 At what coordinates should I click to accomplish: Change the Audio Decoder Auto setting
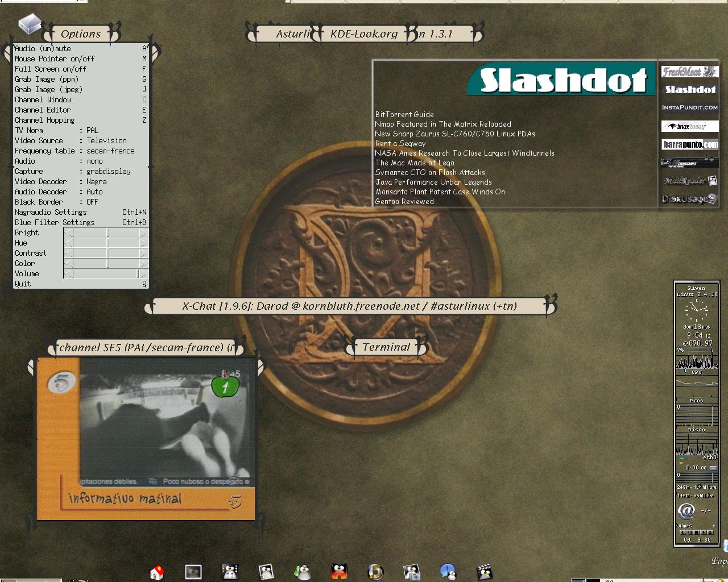pyautogui.click(x=81, y=192)
